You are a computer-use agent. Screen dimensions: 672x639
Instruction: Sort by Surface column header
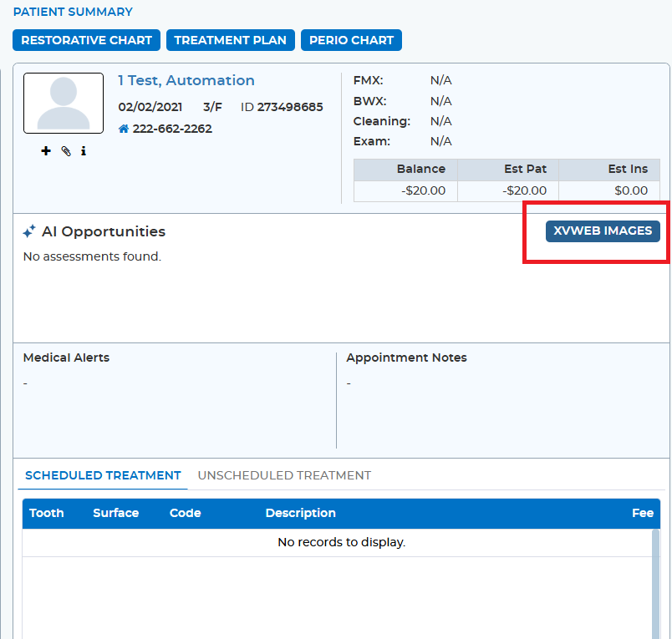115,513
